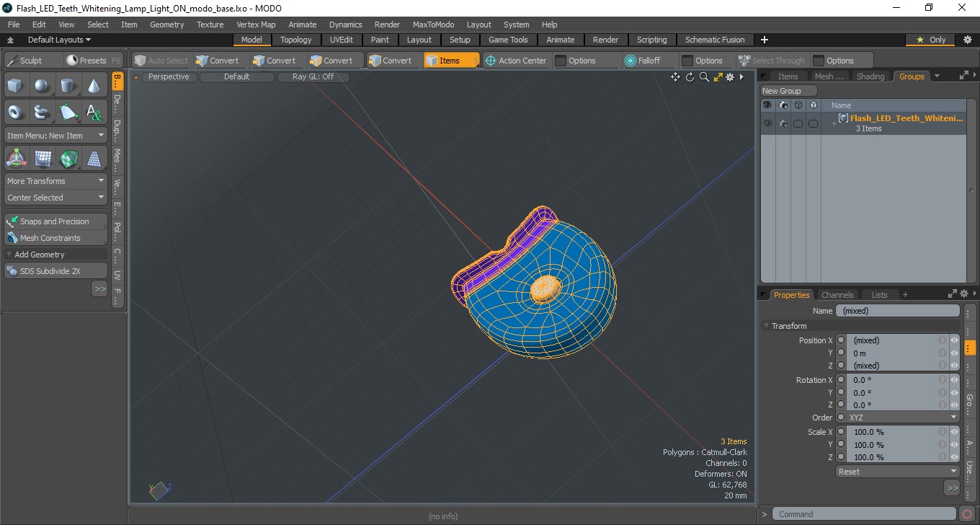Toggle Rotation X channel keyframe dot
This screenshot has height=525, width=980.
pos(841,380)
